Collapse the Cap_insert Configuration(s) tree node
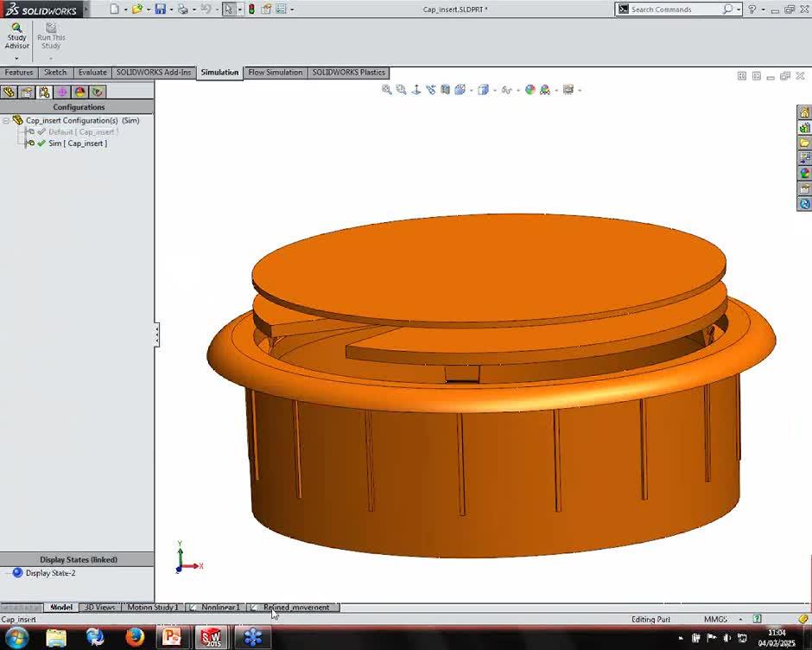Screen dimensions: 812x650 click(x=6, y=121)
